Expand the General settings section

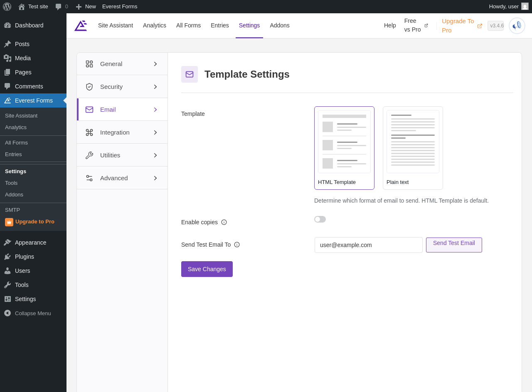tap(122, 64)
